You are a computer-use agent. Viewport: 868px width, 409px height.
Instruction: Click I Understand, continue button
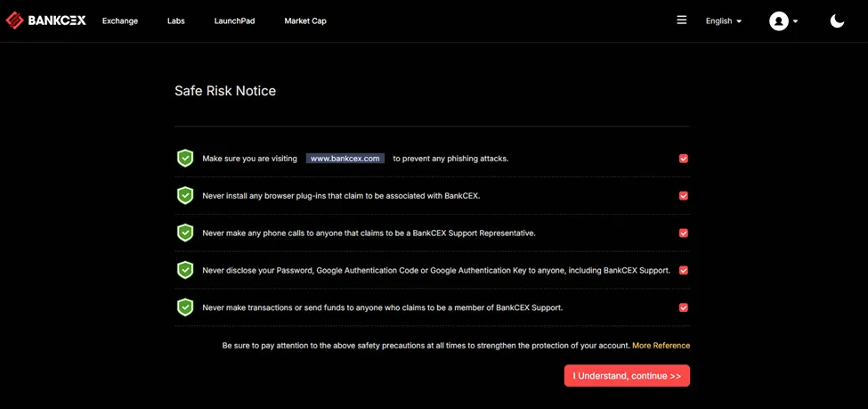(x=627, y=376)
